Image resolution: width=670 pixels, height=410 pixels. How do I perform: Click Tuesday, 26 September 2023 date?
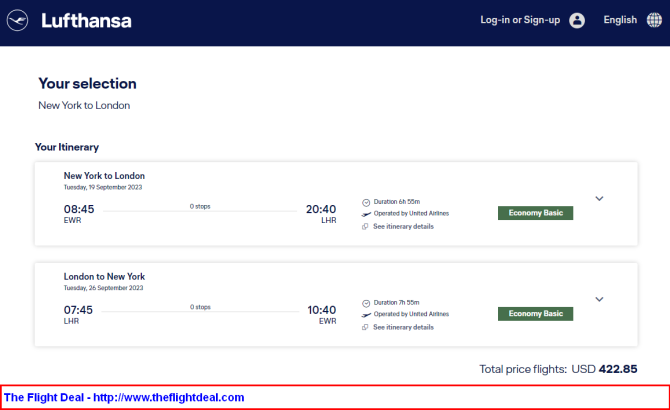103,288
